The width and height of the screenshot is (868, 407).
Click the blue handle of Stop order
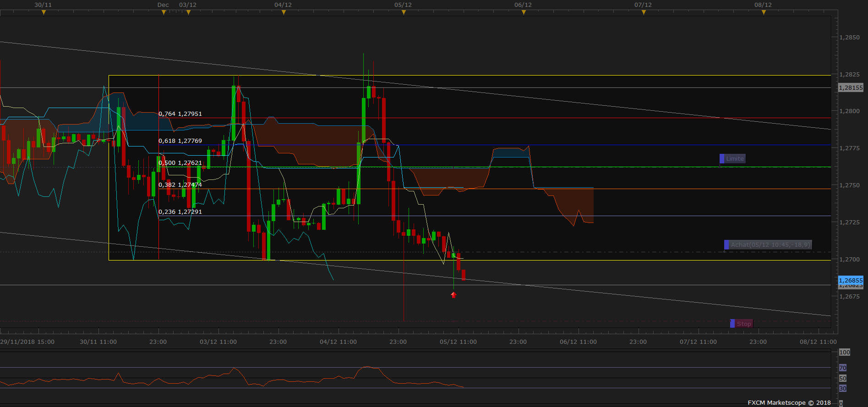click(x=732, y=324)
